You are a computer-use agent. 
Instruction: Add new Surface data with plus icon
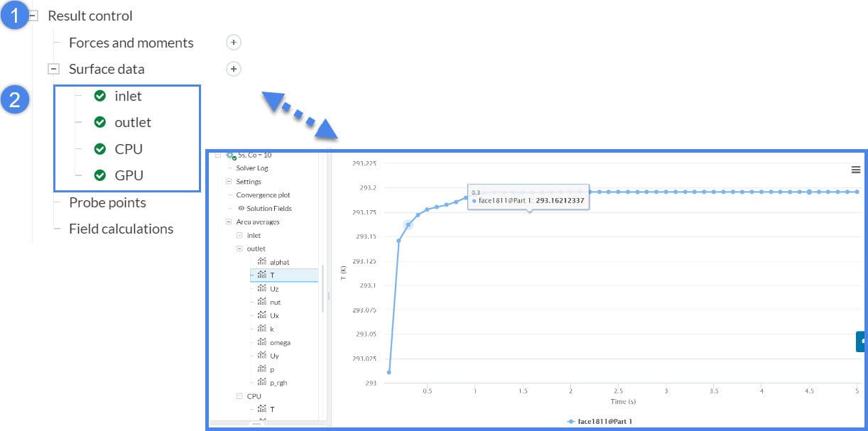(234, 69)
